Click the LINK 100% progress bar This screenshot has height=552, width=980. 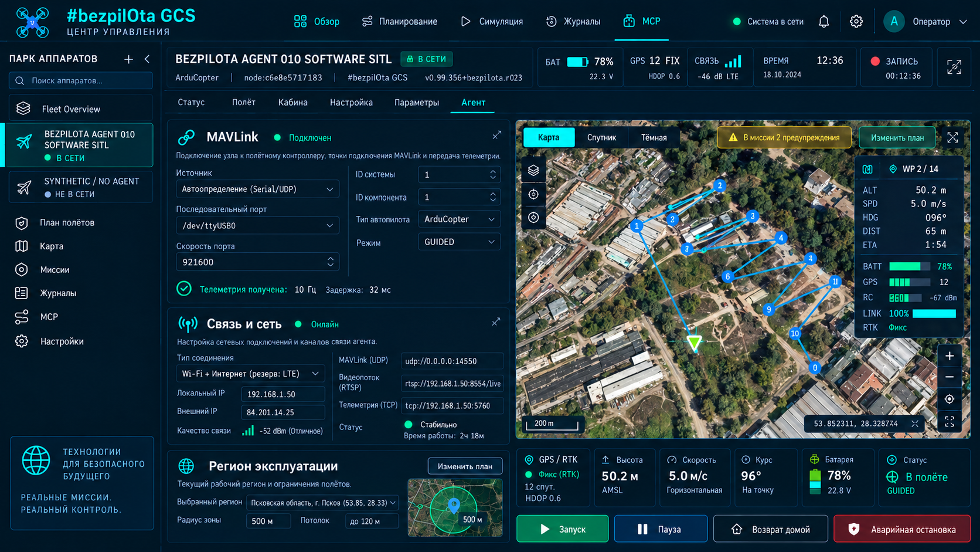(x=934, y=314)
